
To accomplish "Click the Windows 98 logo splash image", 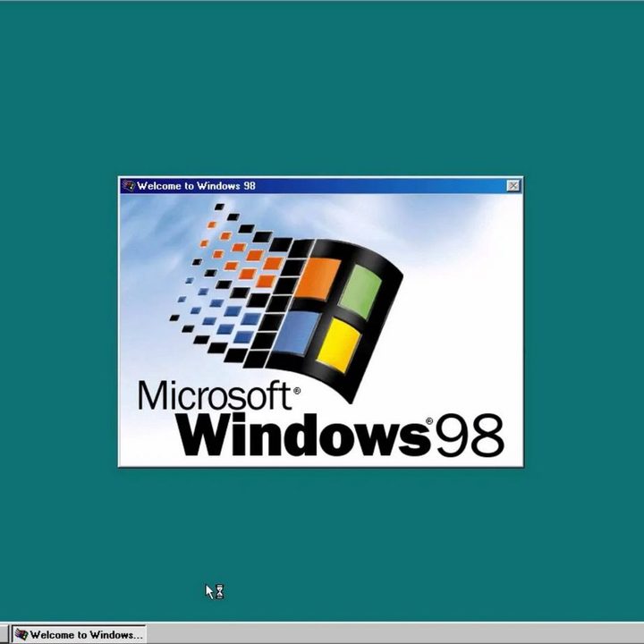I will [x=321, y=329].
